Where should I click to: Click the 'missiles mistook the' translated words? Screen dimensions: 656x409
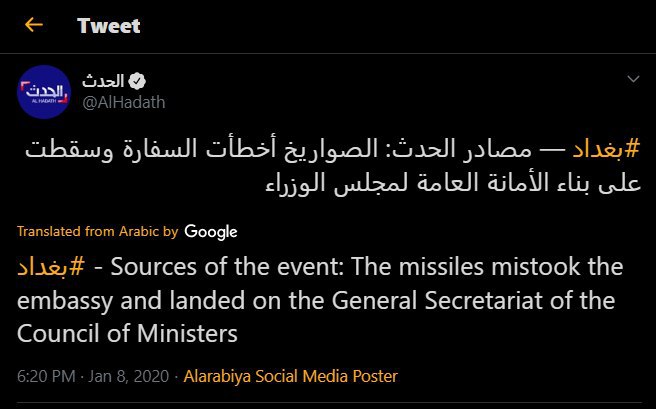coord(487,267)
